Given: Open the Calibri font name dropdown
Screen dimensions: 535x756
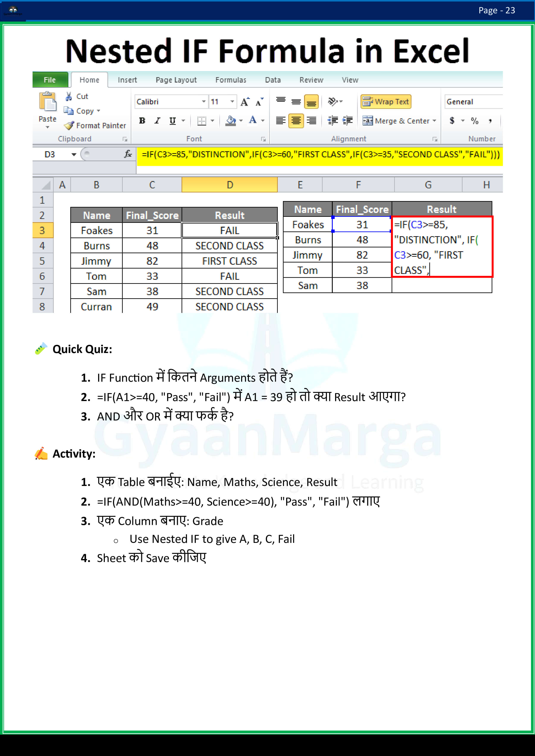Looking at the screenshot, I should pyautogui.click(x=204, y=102).
